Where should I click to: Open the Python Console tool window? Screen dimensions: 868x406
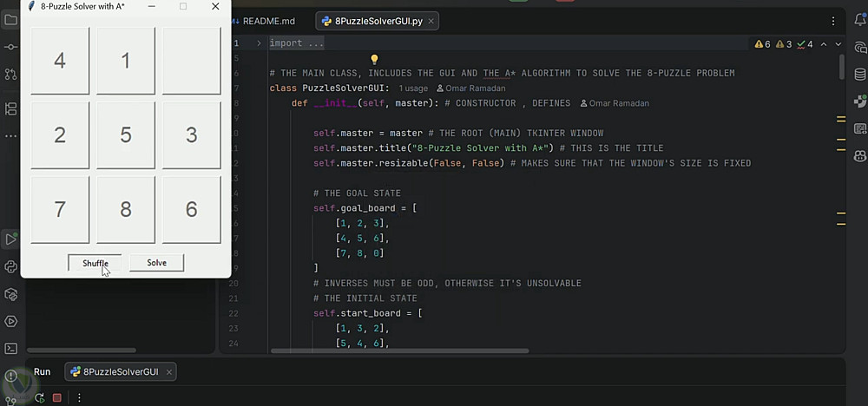coord(10,267)
